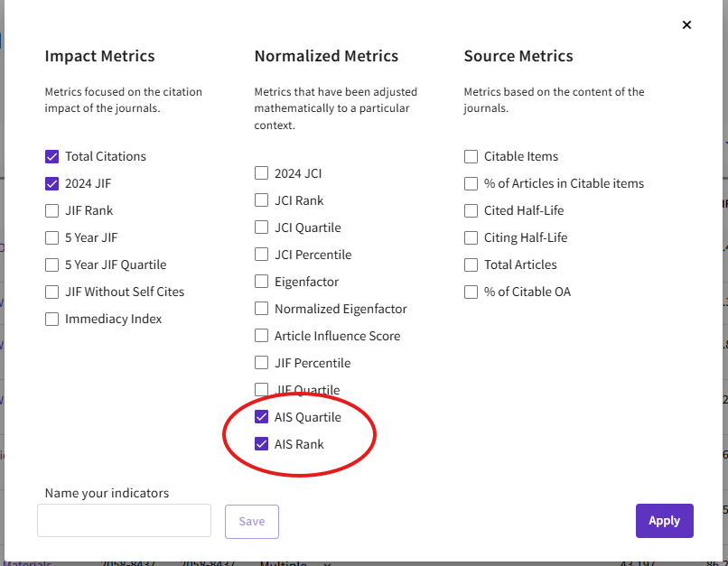728x566 pixels.
Task: Check the Citable Items checkbox
Action: click(x=471, y=156)
